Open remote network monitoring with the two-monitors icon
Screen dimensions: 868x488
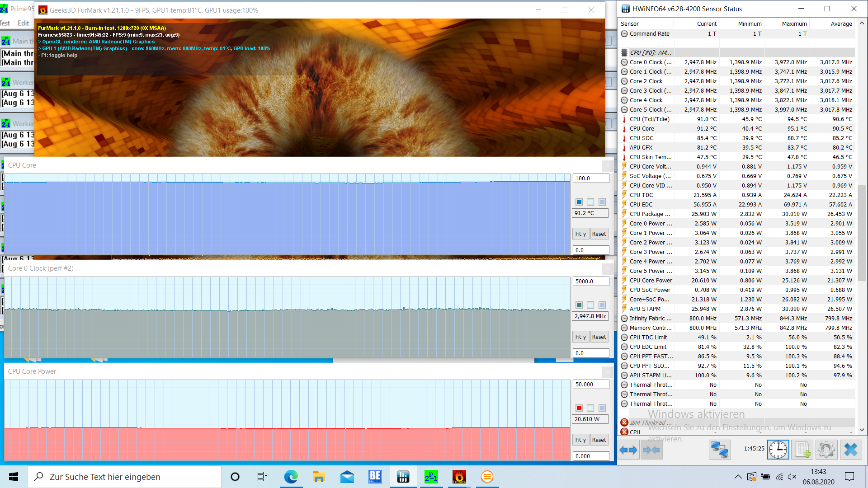tap(720, 450)
